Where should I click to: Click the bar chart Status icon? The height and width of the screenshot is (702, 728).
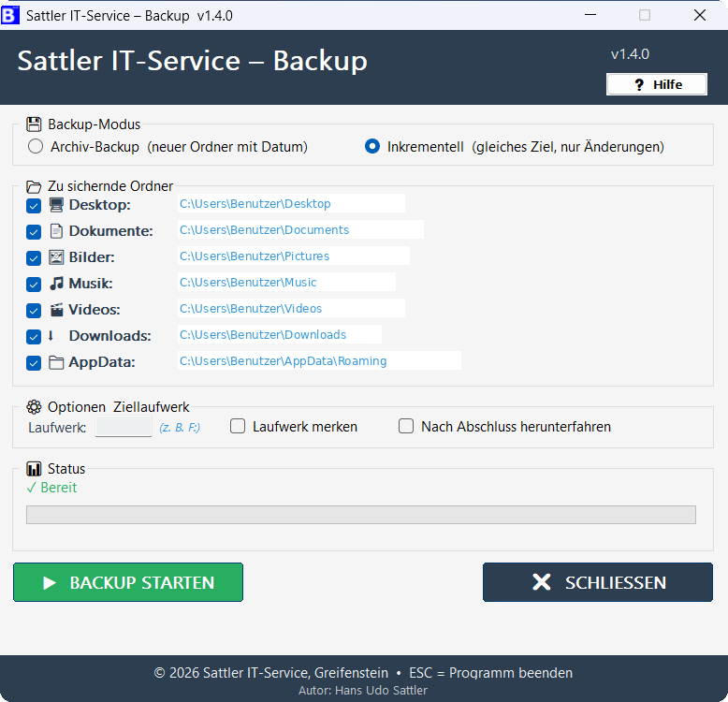[x=34, y=469]
